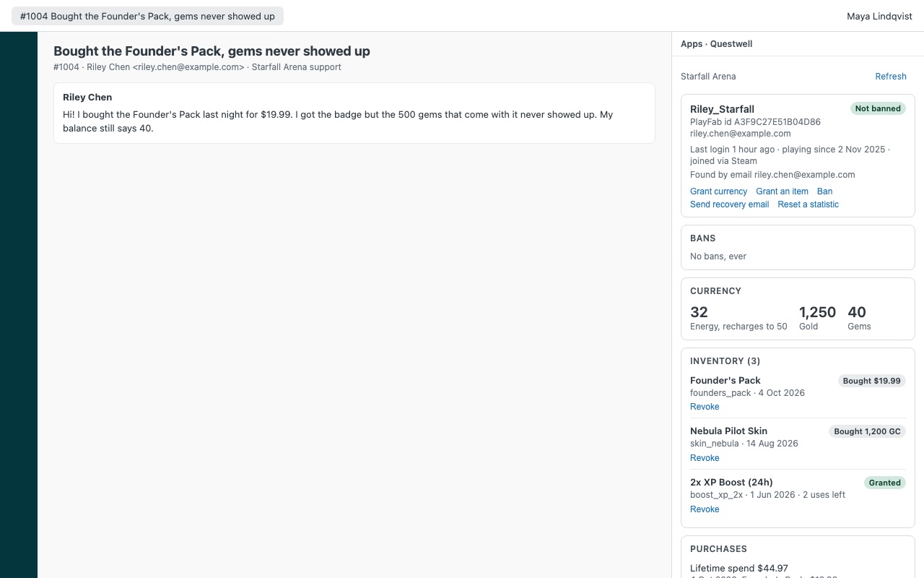Click the Riley_Starfall player name
Image resolution: width=924 pixels, height=578 pixels.
click(722, 109)
